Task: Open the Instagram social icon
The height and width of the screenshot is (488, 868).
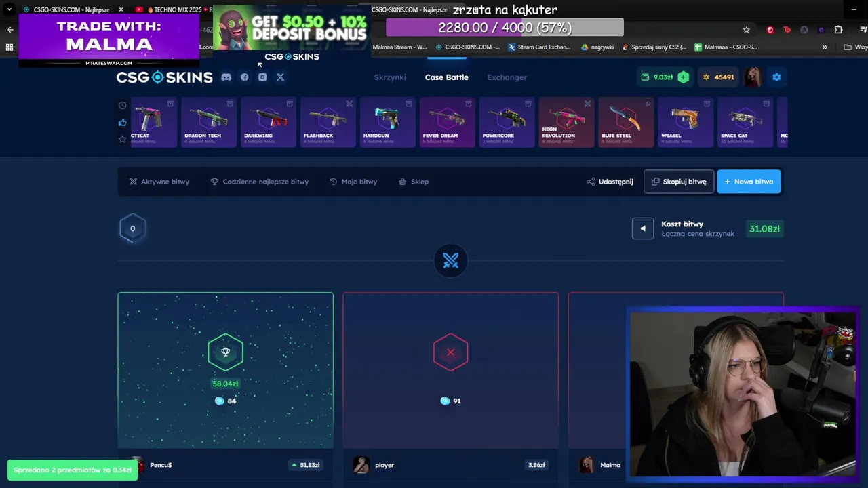Action: pos(262,77)
